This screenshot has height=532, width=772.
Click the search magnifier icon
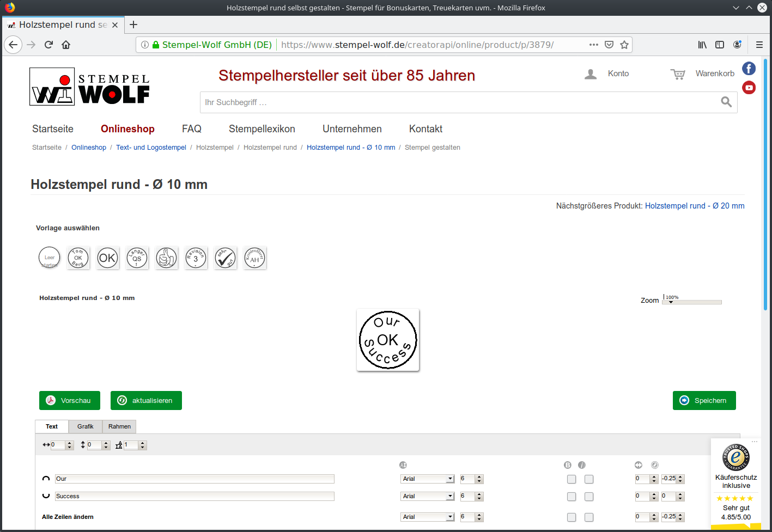click(726, 102)
